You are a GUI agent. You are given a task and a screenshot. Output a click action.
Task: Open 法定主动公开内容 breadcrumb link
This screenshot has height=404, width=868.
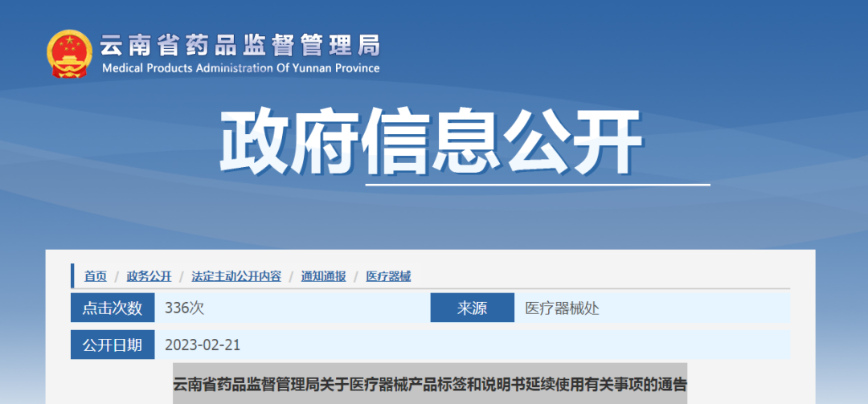tap(236, 277)
